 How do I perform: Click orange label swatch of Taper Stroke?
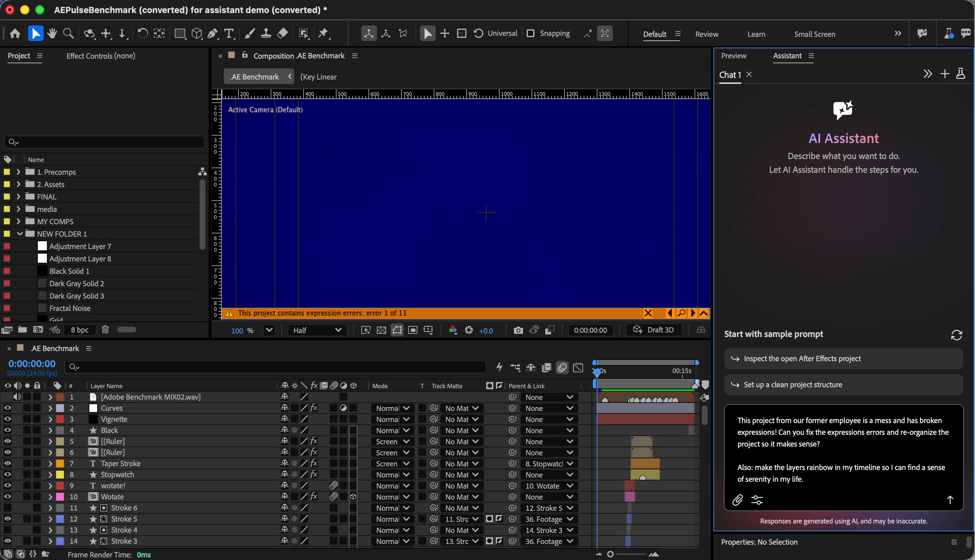click(60, 464)
